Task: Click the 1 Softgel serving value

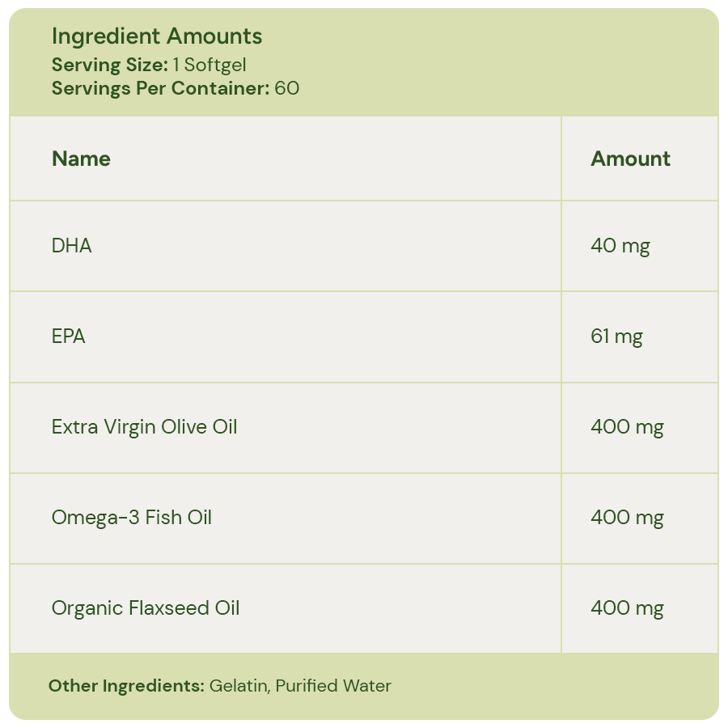Action: pos(209,66)
